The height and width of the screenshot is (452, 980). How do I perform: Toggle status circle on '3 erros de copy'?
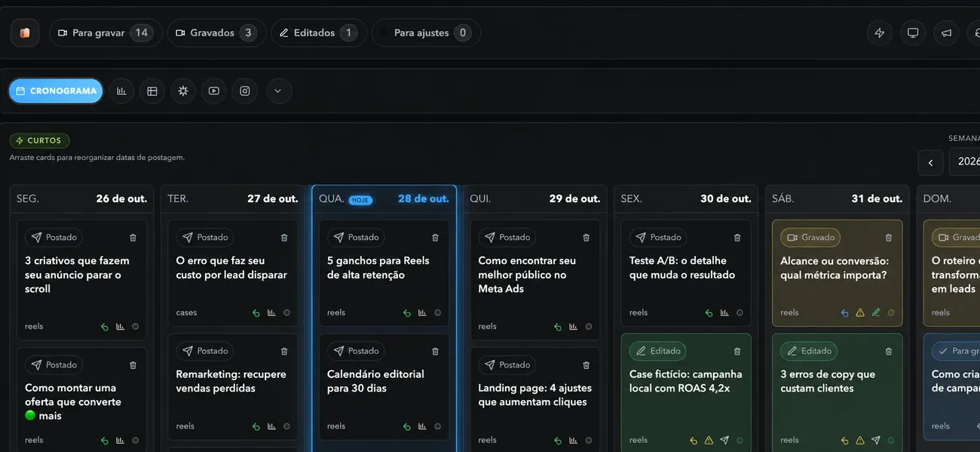pos(891,441)
